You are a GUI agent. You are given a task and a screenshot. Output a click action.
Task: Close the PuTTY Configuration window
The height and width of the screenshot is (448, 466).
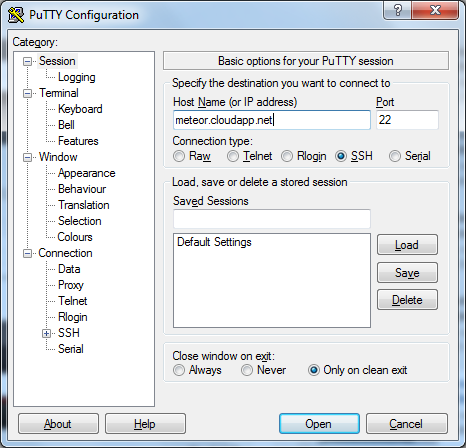click(x=435, y=10)
